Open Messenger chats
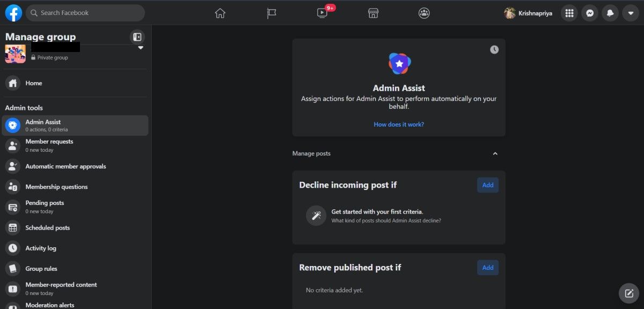This screenshot has height=309, width=644. click(x=590, y=12)
